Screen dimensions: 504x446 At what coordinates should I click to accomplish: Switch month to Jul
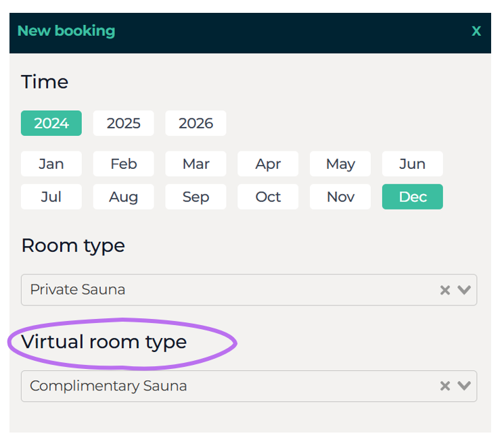[51, 197]
